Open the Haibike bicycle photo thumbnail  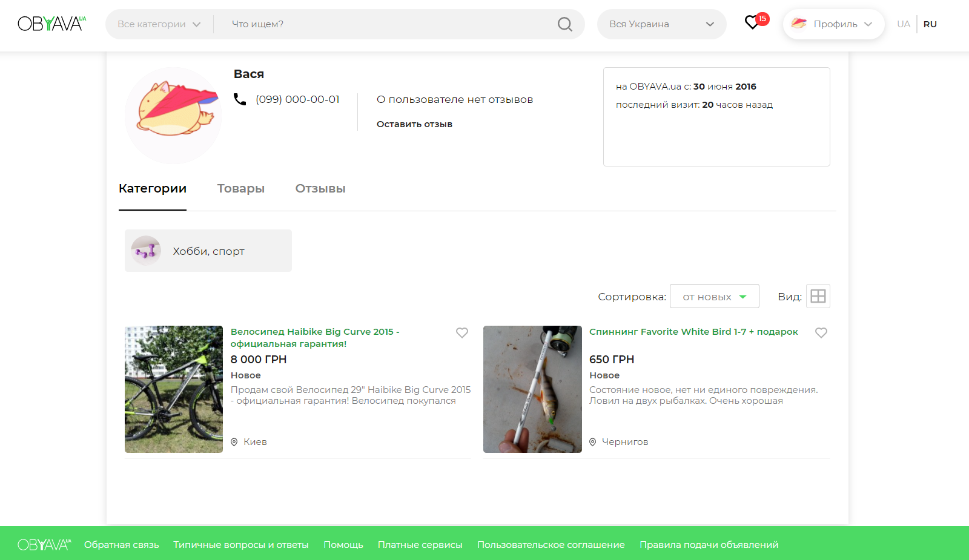[x=174, y=389]
